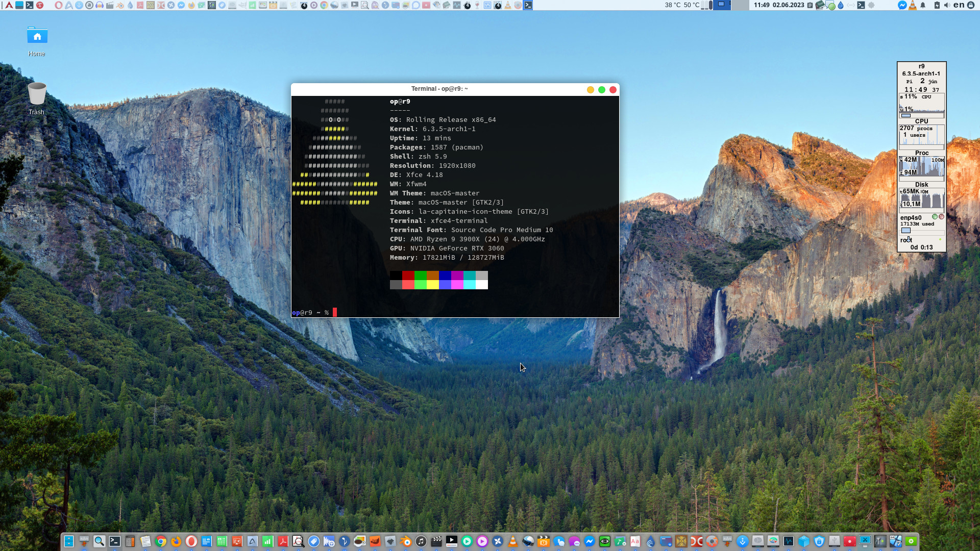This screenshot has height=551, width=980.
Task: Open the blue word processor in the dock
Action: coord(207,541)
